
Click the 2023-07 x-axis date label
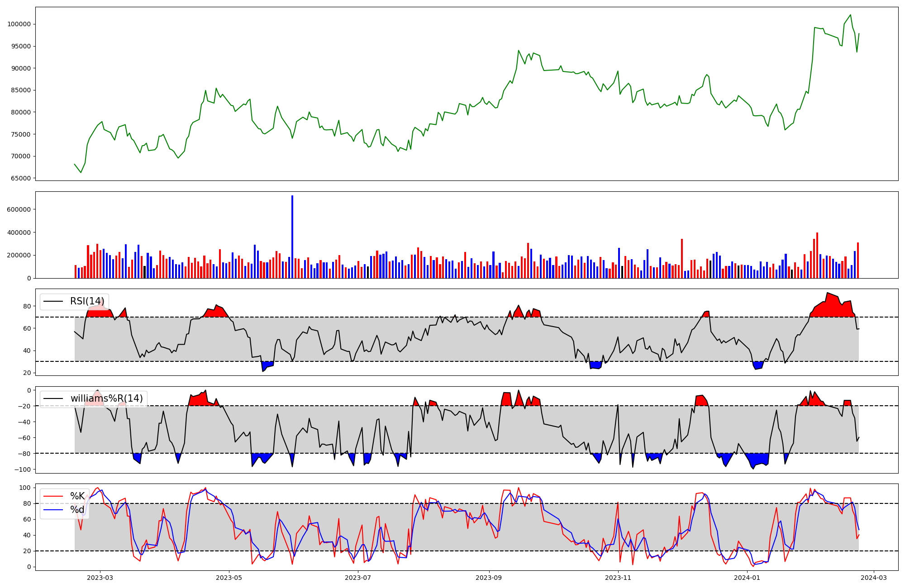[358, 578]
